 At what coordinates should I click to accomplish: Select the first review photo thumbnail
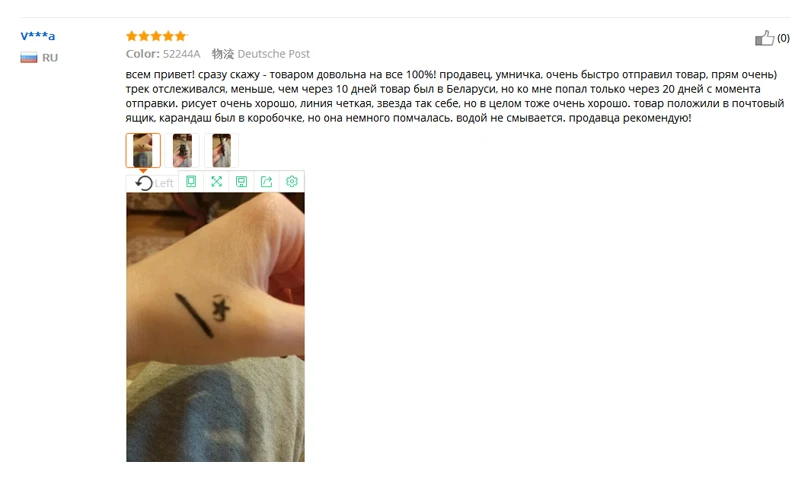(x=143, y=150)
